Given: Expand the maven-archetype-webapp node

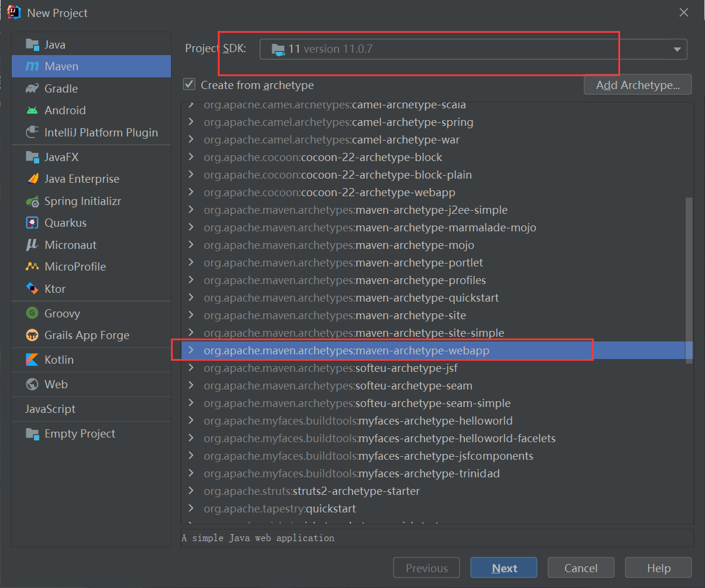Looking at the screenshot, I should [190, 350].
